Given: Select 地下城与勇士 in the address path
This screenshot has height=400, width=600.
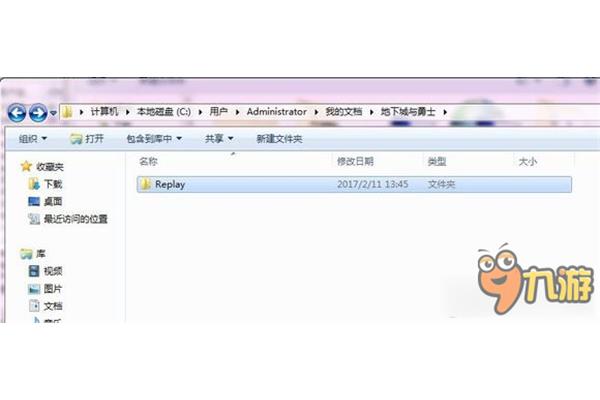Looking at the screenshot, I should coord(408,112).
